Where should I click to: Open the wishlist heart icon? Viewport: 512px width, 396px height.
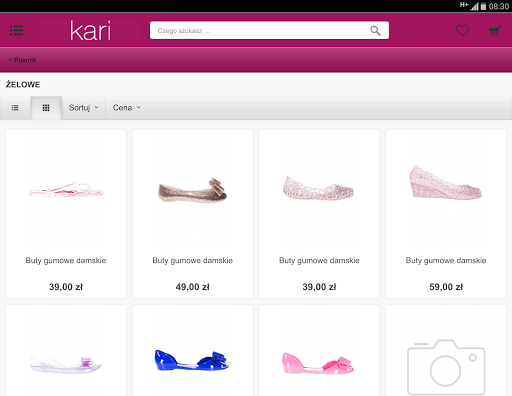pos(462,31)
